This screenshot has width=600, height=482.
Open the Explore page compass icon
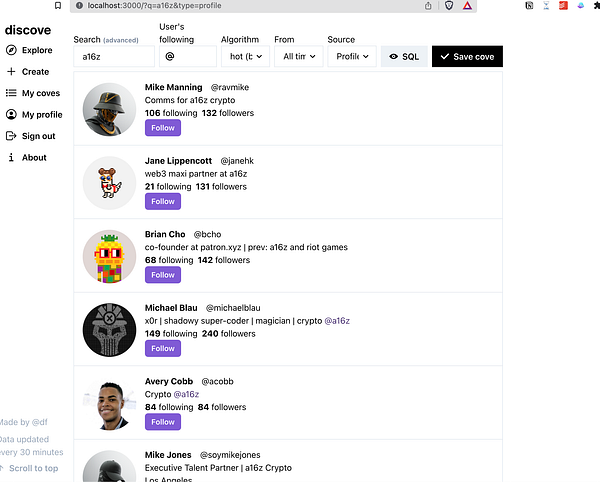point(11,50)
